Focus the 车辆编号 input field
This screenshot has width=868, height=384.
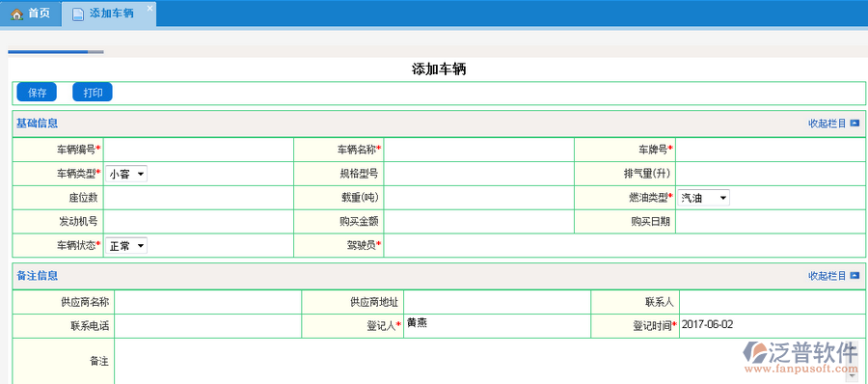pos(198,150)
